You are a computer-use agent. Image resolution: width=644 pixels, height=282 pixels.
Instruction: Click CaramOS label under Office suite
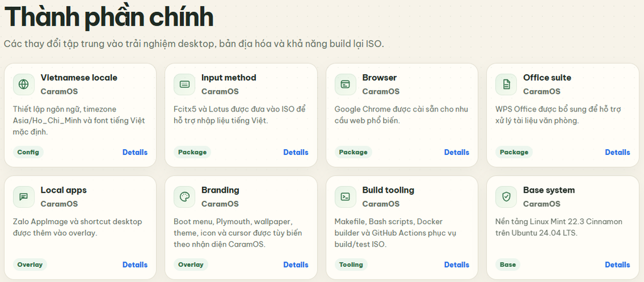(x=541, y=91)
